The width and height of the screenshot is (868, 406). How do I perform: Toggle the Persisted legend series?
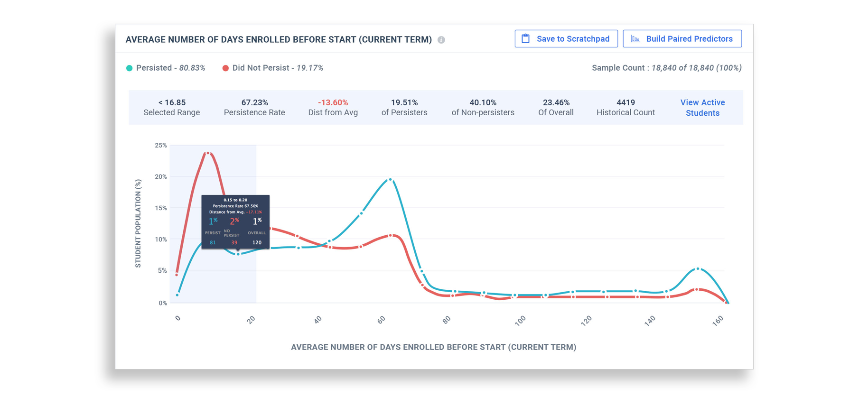click(166, 68)
